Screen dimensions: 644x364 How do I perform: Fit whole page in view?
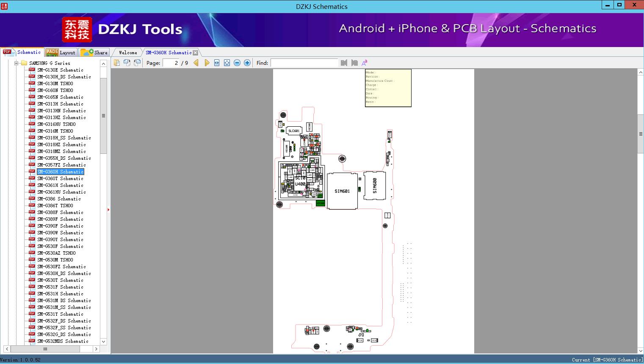click(227, 63)
